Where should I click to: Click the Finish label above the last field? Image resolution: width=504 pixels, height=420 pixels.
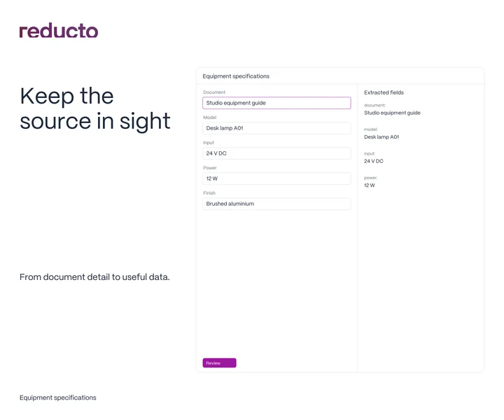pos(209,193)
